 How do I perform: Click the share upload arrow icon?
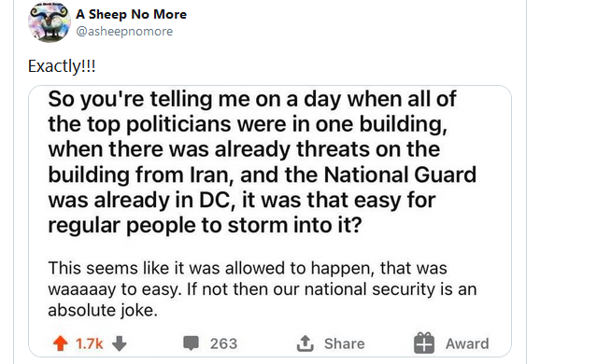click(305, 343)
